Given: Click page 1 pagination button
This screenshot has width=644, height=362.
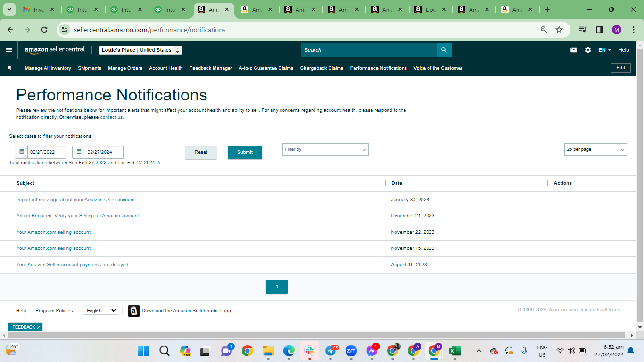Looking at the screenshot, I should pos(277,287).
